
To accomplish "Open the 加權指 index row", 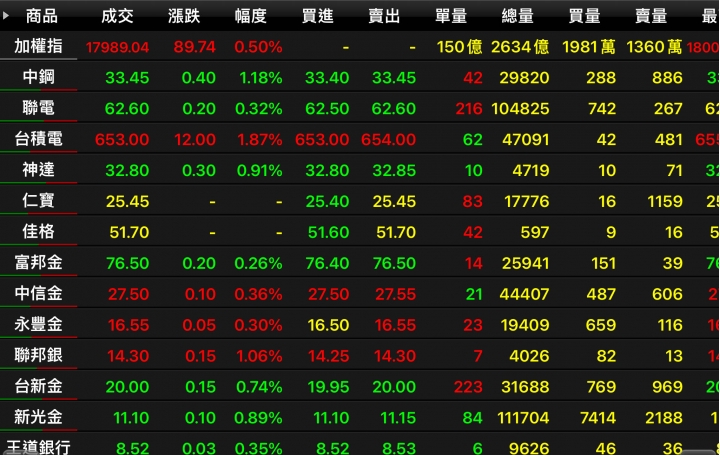I will coord(360,46).
